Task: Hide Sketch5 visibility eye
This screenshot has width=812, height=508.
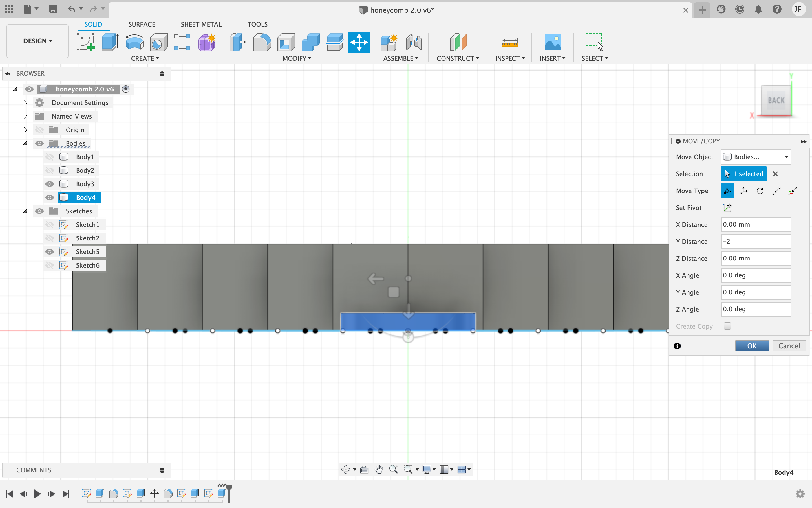Action: (50, 252)
